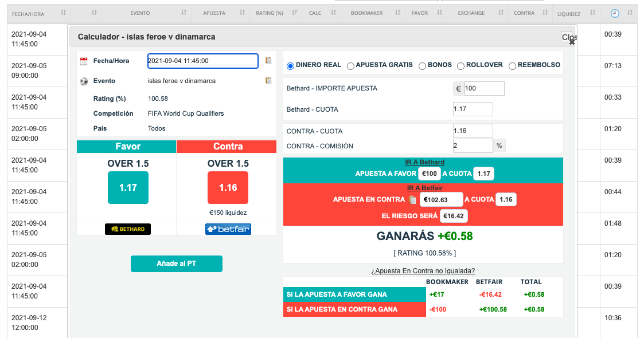The image size is (644, 338).
Task: Sort the EVENTO column
Action: [184, 13]
